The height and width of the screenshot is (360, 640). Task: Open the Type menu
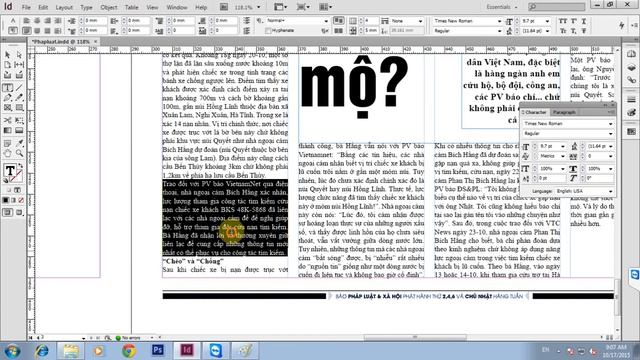tap(86, 7)
